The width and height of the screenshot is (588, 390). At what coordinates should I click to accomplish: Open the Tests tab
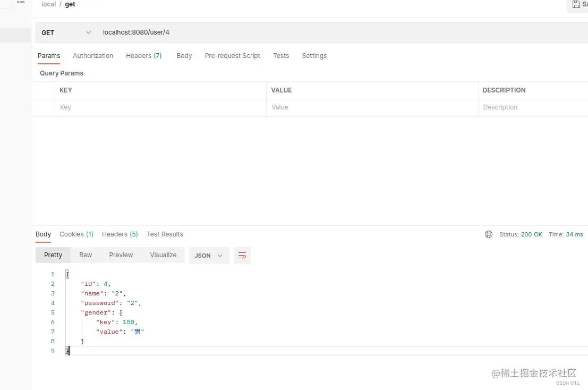[x=281, y=56]
